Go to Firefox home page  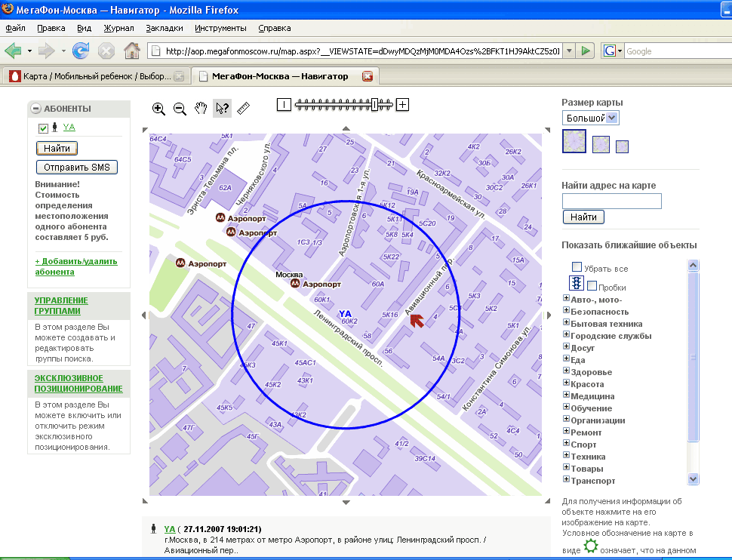pos(132,51)
